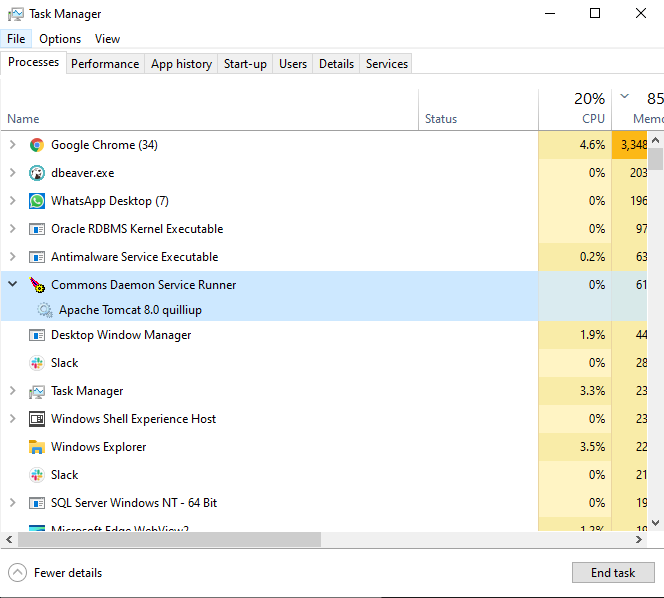Expand the Google Chrome process group
The image size is (664, 598).
point(13,145)
